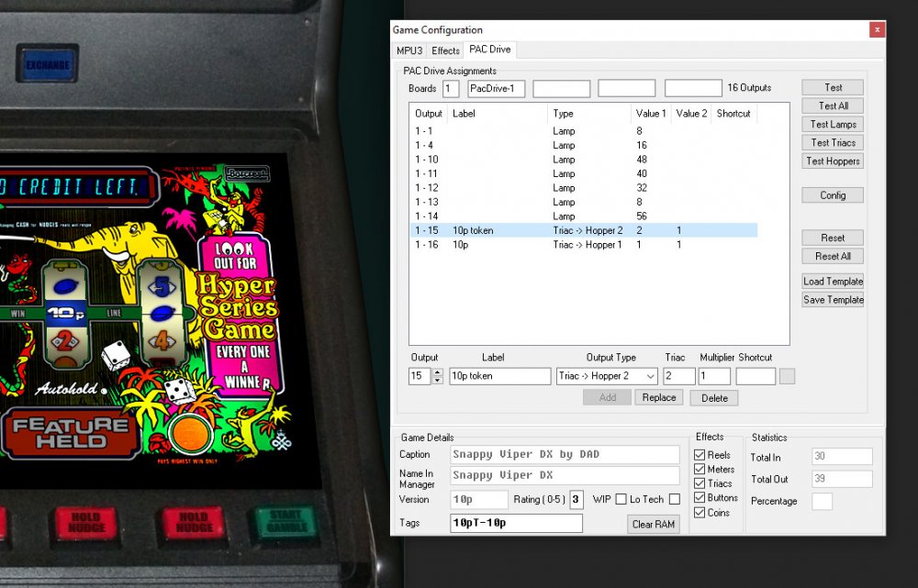The width and height of the screenshot is (918, 588).
Task: Click Reset All
Action: (x=833, y=256)
